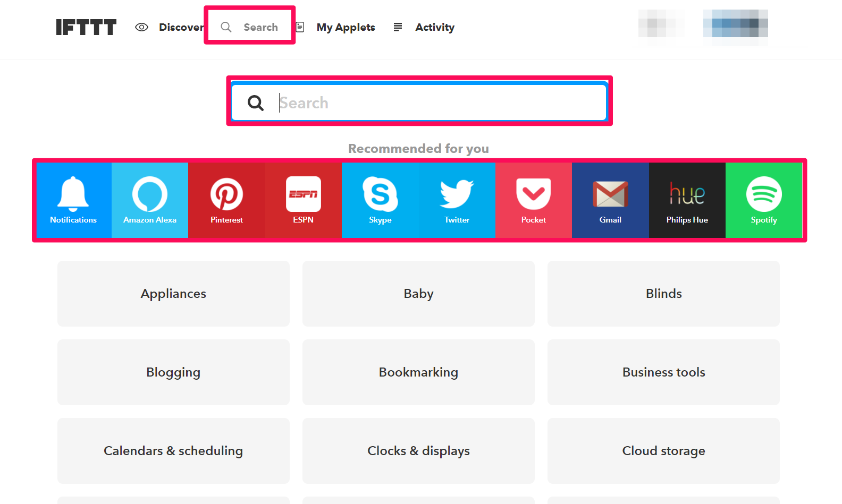This screenshot has width=842, height=504.
Task: Click the magnifier icon in top navigation
Action: (x=226, y=27)
